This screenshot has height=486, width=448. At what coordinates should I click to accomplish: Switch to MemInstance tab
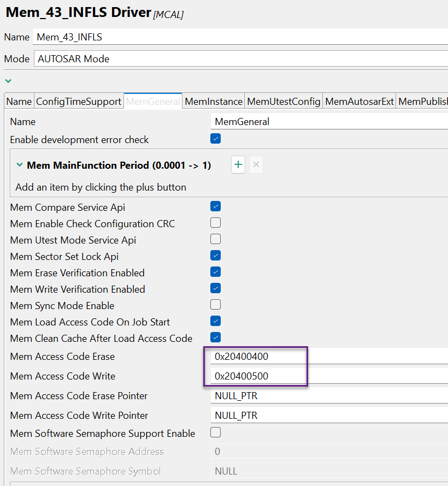coord(214,102)
